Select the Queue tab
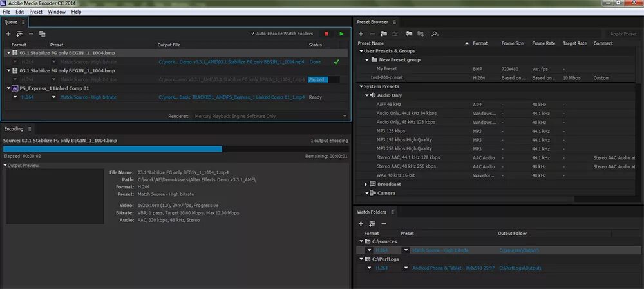Screen dimensions: 644x289 pyautogui.click(x=11, y=22)
